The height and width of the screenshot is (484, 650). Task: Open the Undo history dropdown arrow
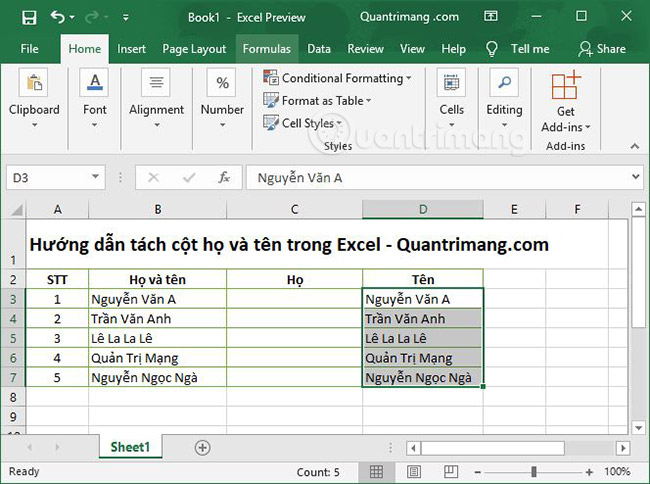[x=72, y=17]
